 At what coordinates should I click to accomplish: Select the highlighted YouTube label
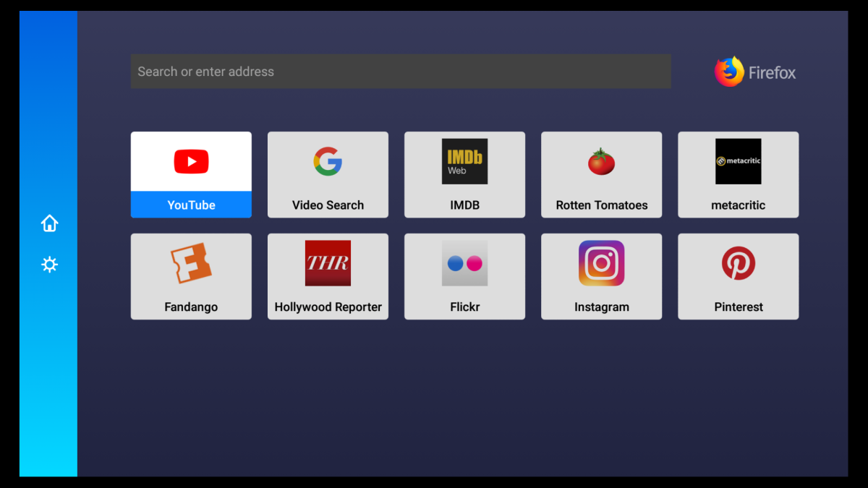click(x=191, y=205)
